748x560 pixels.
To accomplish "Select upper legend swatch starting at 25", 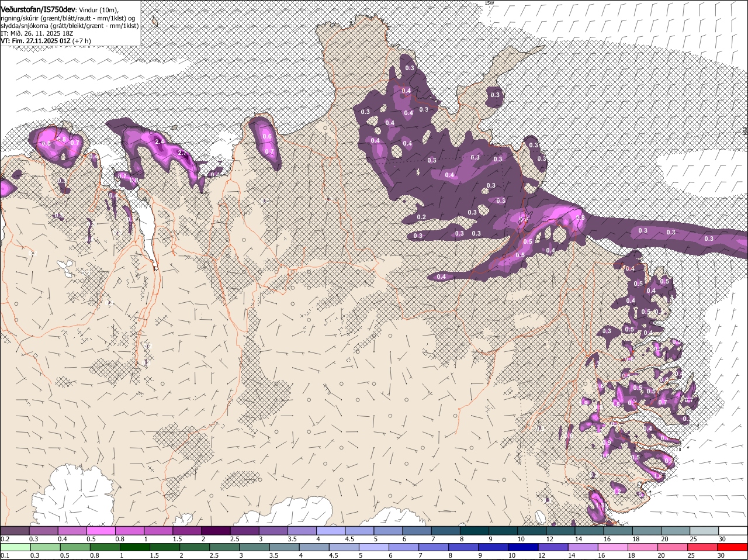I will click(x=705, y=530).
